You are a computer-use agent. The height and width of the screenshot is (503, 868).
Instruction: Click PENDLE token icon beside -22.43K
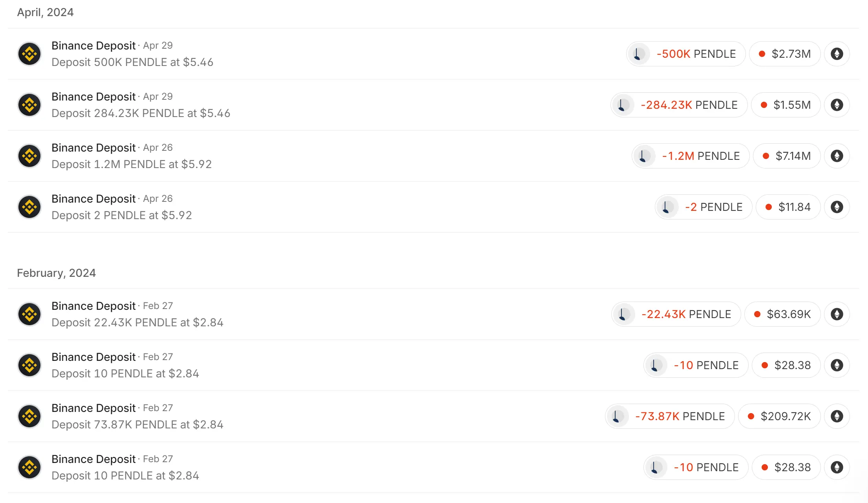point(623,314)
